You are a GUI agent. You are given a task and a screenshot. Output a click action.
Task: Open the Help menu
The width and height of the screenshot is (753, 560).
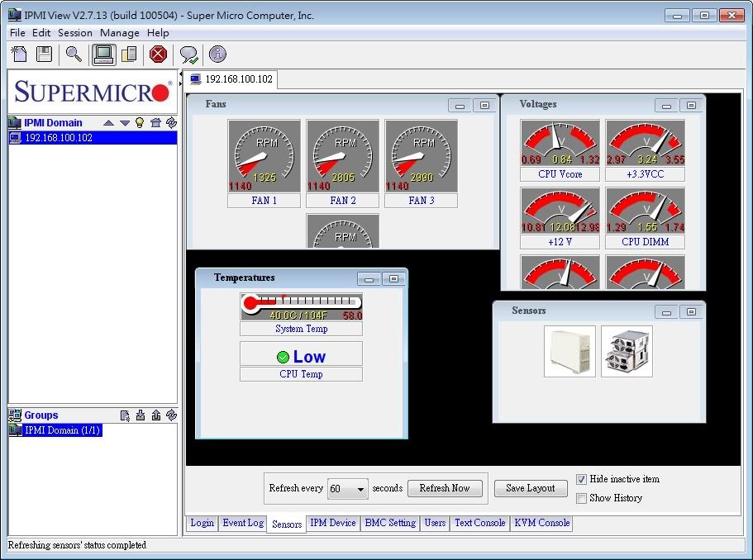tap(158, 33)
